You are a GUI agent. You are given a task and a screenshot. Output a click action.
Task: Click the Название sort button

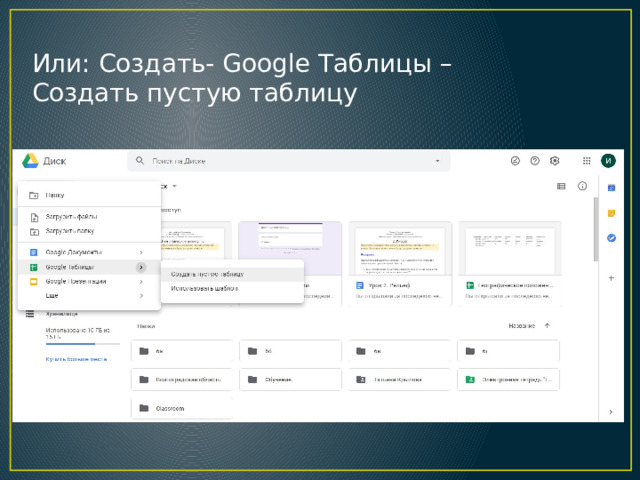click(x=522, y=326)
